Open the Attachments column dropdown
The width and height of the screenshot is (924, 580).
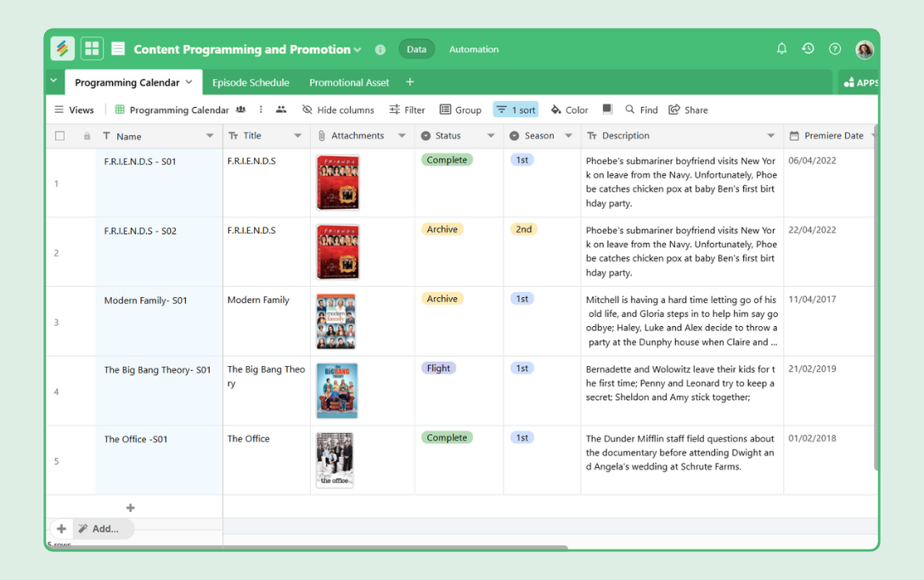coord(402,136)
